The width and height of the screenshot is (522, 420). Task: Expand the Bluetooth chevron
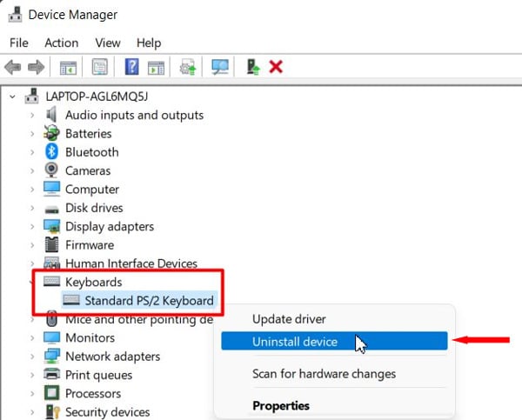(x=32, y=152)
